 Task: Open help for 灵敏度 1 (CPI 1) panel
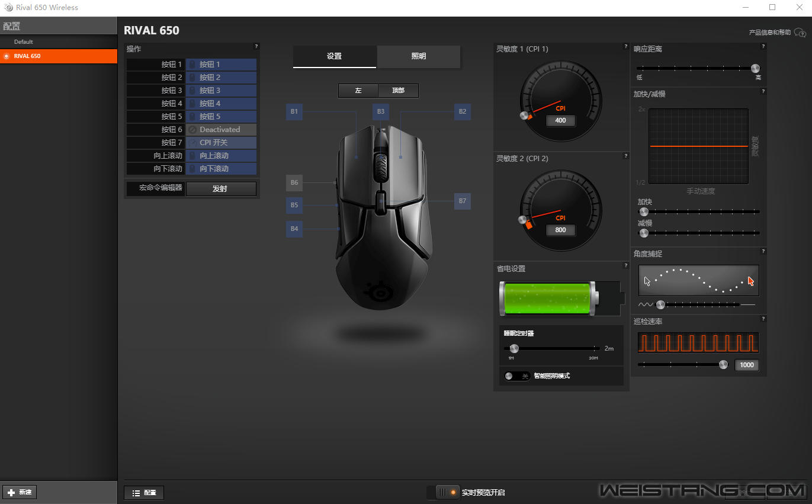(x=625, y=46)
